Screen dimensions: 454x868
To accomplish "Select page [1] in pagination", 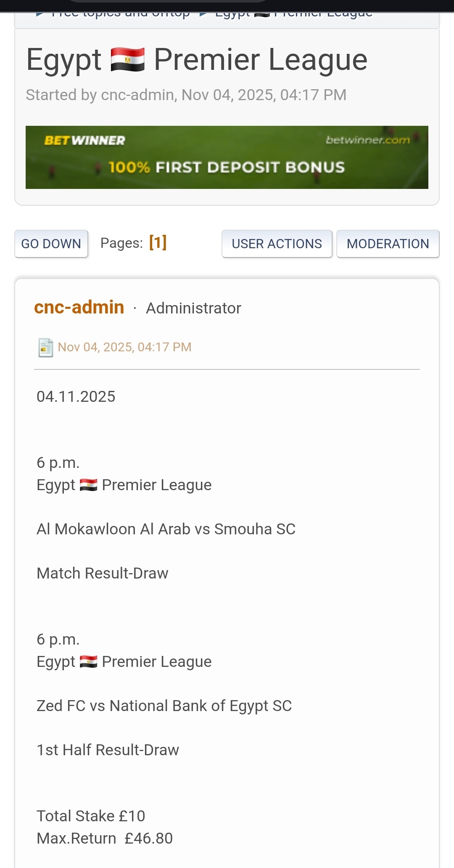I will coord(158,243).
